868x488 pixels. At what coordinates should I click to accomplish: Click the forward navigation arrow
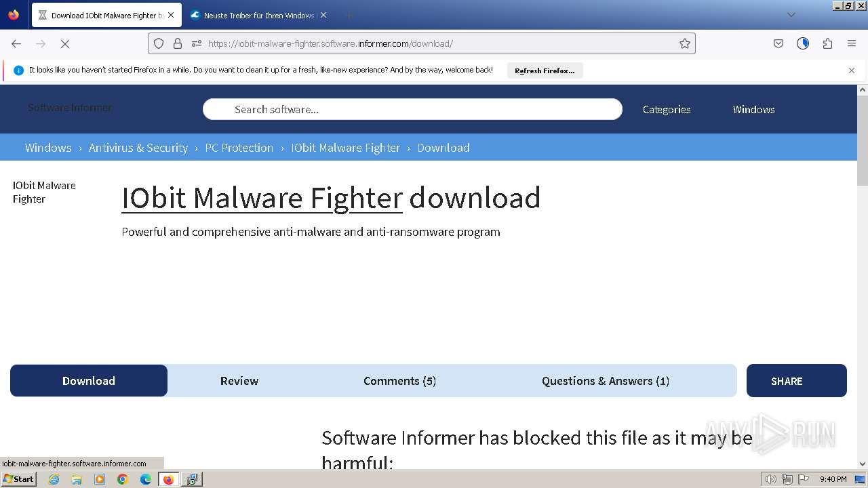(41, 43)
